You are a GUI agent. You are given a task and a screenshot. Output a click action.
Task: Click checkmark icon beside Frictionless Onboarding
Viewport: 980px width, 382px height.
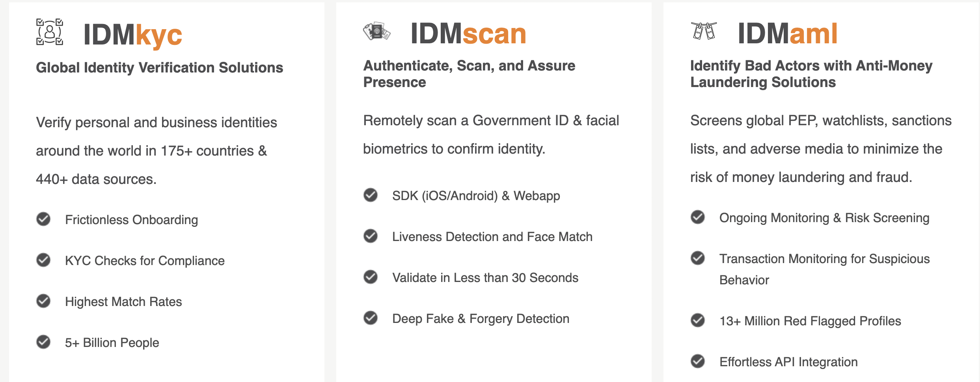click(43, 219)
